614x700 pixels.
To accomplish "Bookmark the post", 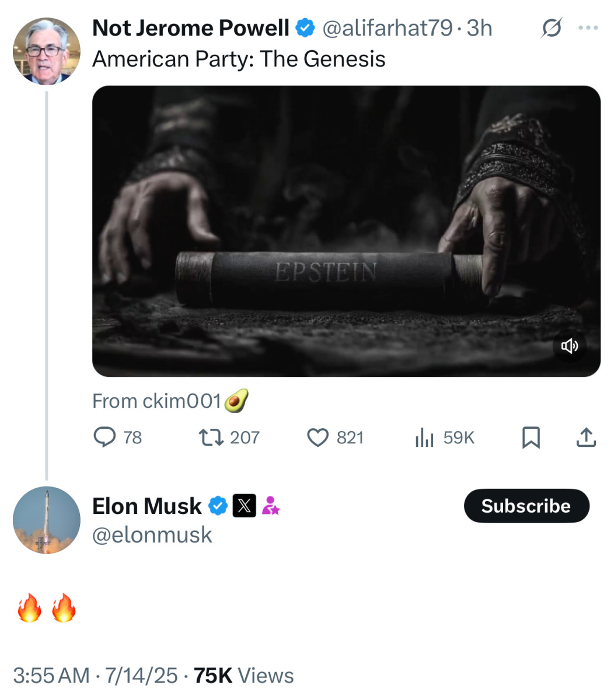I will pos(531,437).
